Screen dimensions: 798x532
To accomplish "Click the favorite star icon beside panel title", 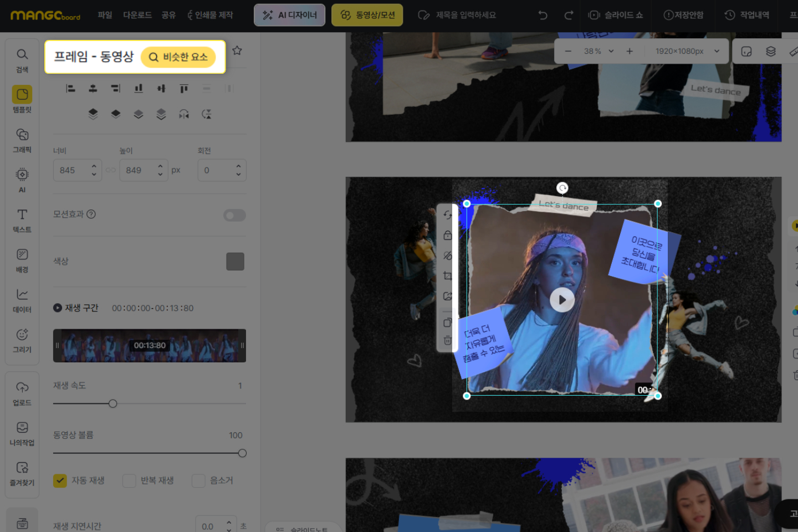I will pos(237,50).
